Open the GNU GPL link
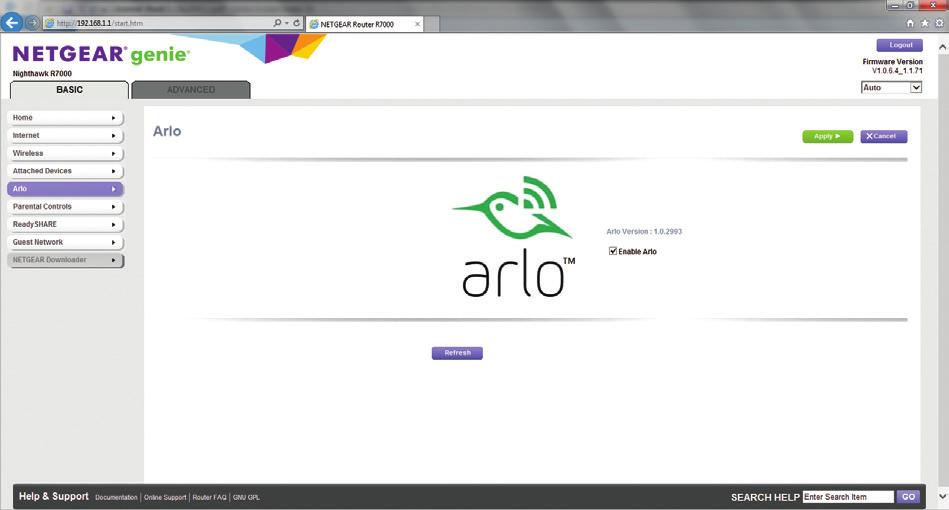Screen dimensions: 949x510 (246, 497)
